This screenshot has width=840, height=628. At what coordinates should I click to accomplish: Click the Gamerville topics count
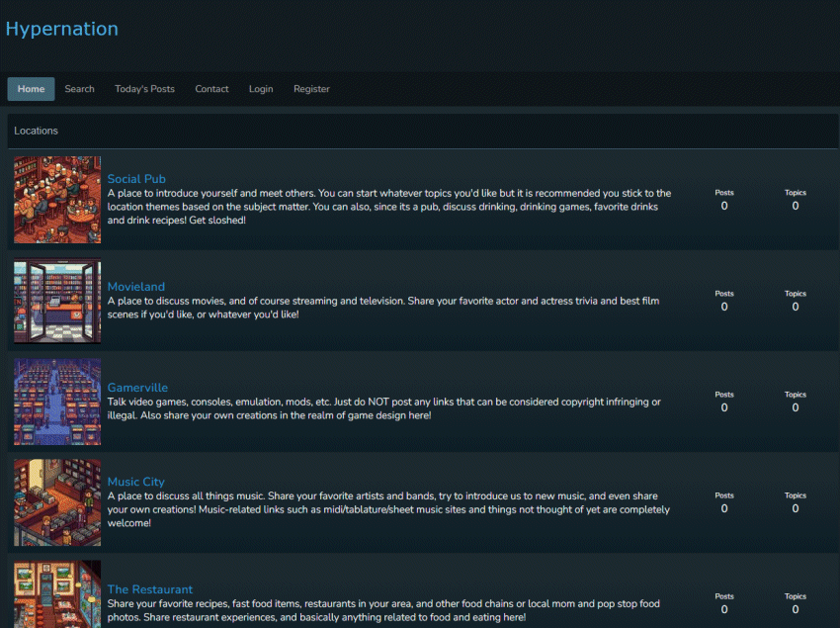[x=796, y=407]
